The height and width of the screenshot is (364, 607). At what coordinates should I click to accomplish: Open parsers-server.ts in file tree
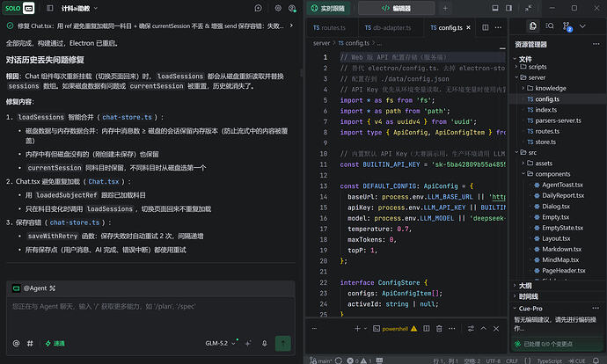click(558, 120)
